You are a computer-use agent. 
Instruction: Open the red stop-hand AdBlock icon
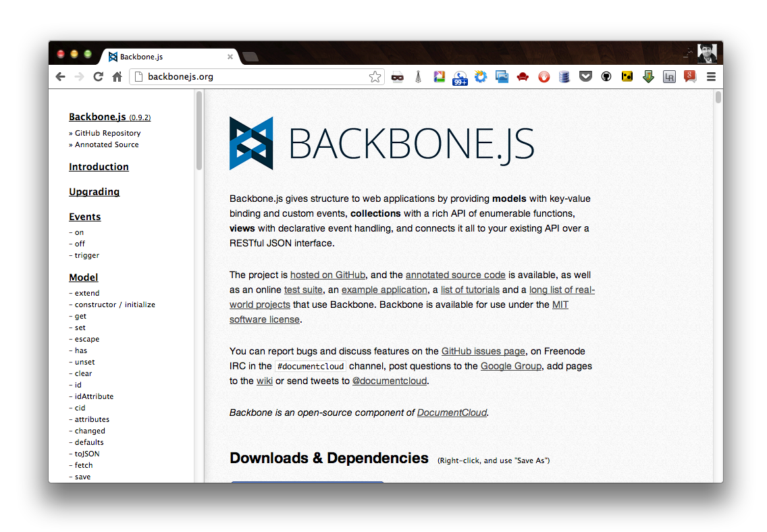(x=544, y=77)
